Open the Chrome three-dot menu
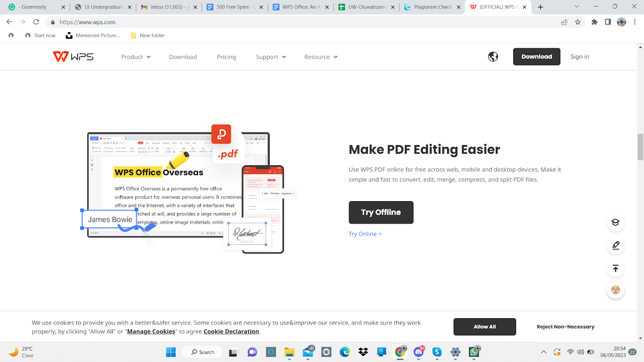Screen dimensions: 644x362 pyautogui.click(x=635, y=22)
